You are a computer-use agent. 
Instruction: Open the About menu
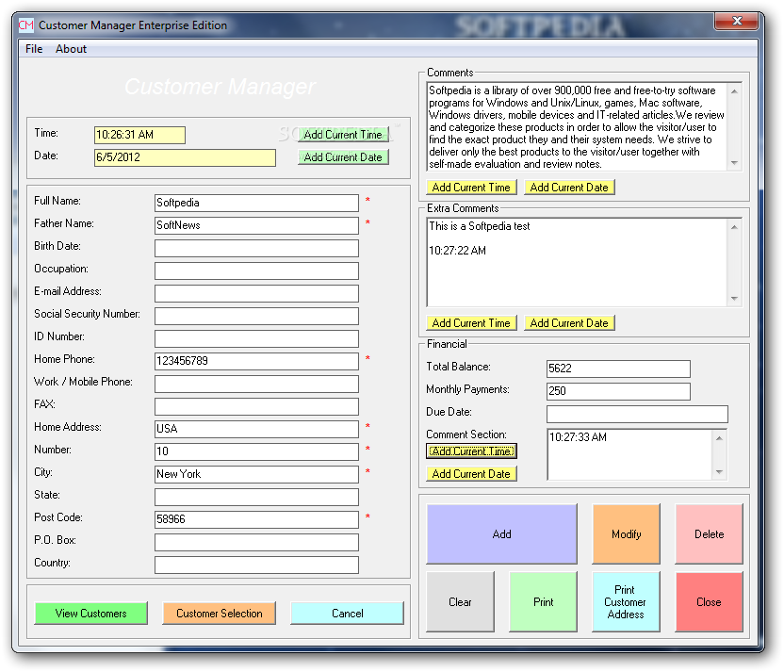(x=71, y=49)
